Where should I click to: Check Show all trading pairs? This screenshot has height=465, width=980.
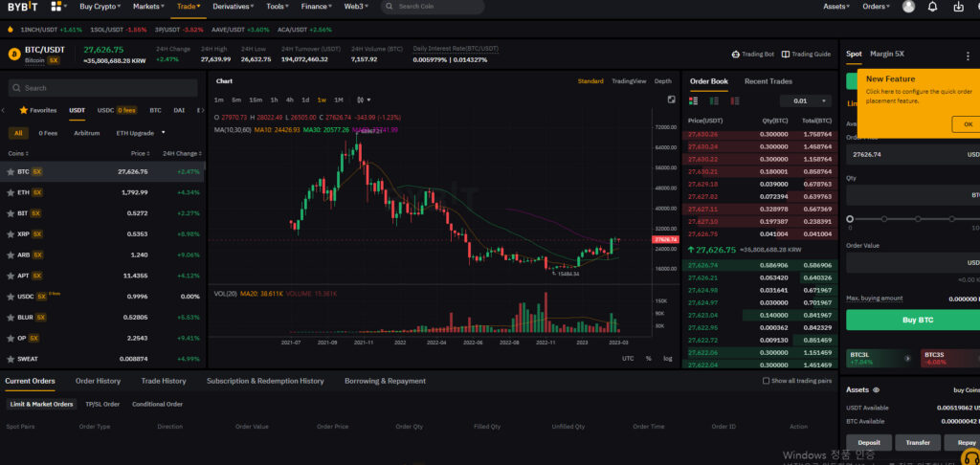click(767, 381)
